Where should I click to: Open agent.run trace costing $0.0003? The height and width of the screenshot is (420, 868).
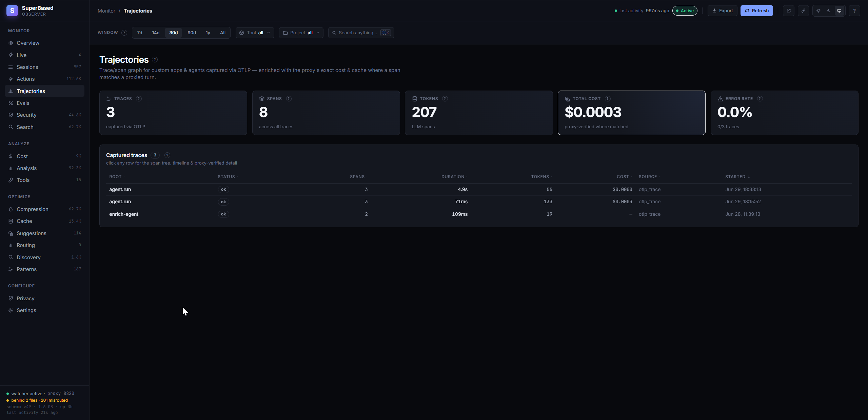tap(479, 202)
